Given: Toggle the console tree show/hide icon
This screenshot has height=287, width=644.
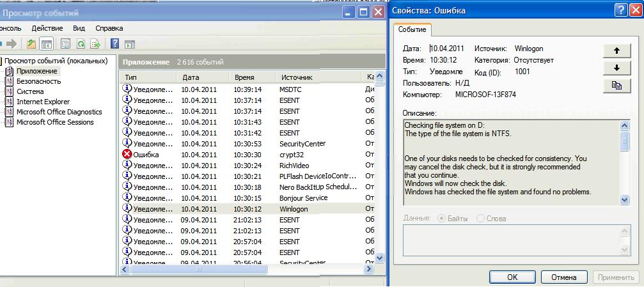Looking at the screenshot, I should pyautogui.click(x=46, y=44).
